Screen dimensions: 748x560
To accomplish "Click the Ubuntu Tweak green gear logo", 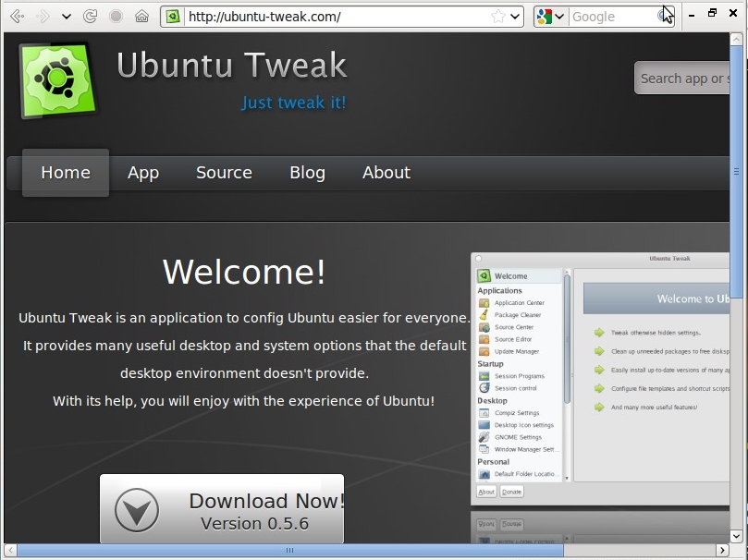I will click(57, 79).
